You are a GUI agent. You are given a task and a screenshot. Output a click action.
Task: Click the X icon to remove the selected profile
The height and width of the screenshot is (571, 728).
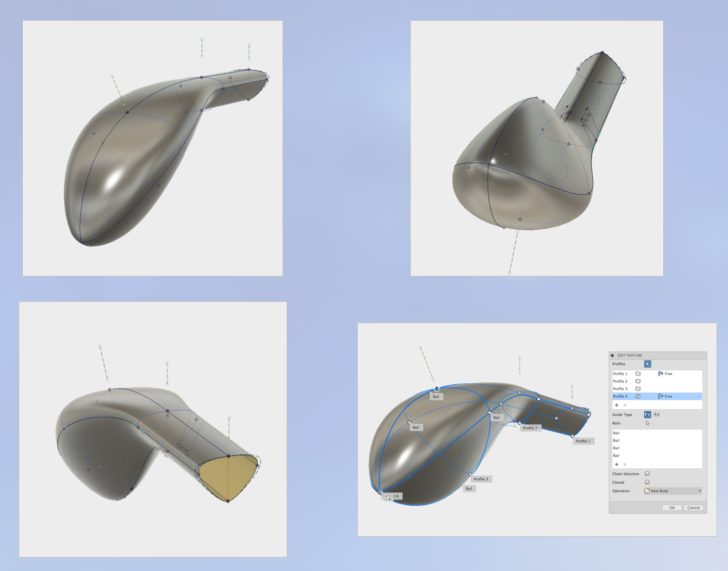[x=625, y=405]
